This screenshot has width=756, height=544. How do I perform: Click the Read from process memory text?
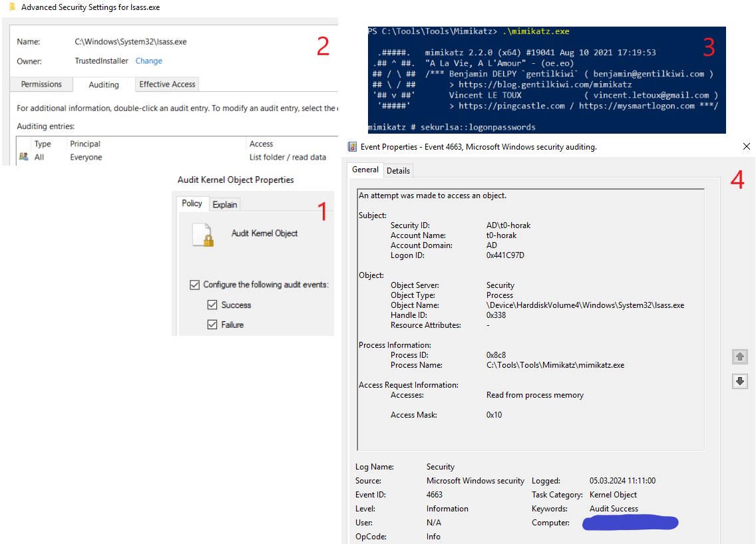click(x=534, y=395)
